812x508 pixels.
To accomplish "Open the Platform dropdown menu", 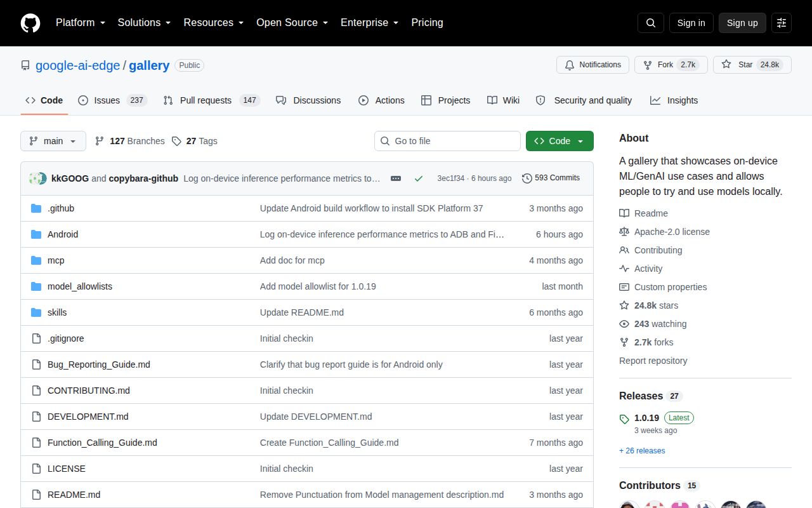I will (x=80, y=22).
